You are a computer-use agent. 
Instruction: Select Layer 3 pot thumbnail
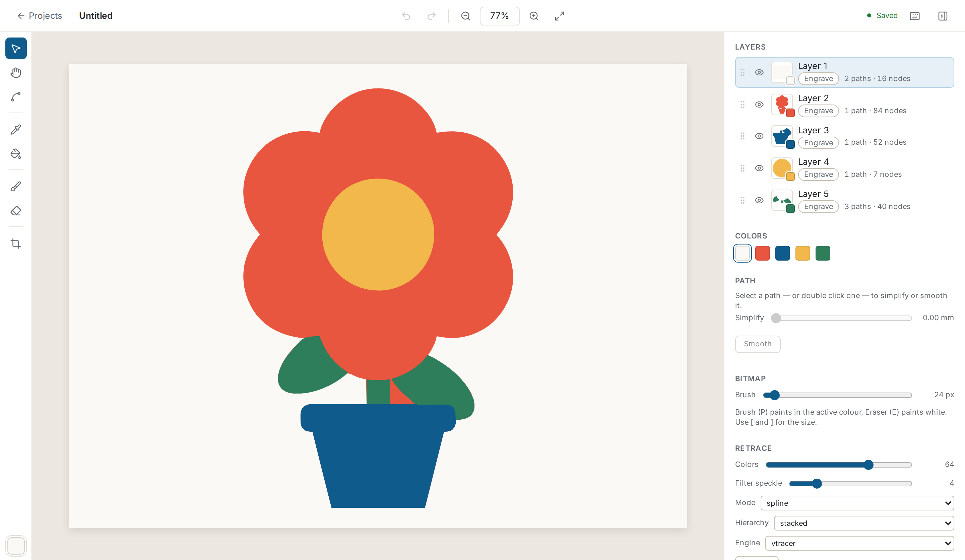[x=782, y=136]
